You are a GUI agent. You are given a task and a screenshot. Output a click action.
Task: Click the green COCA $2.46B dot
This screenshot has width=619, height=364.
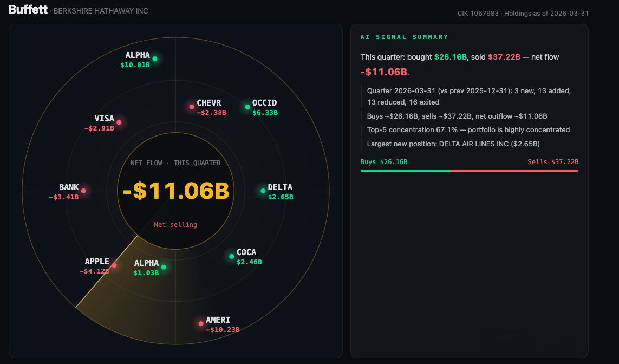click(231, 256)
